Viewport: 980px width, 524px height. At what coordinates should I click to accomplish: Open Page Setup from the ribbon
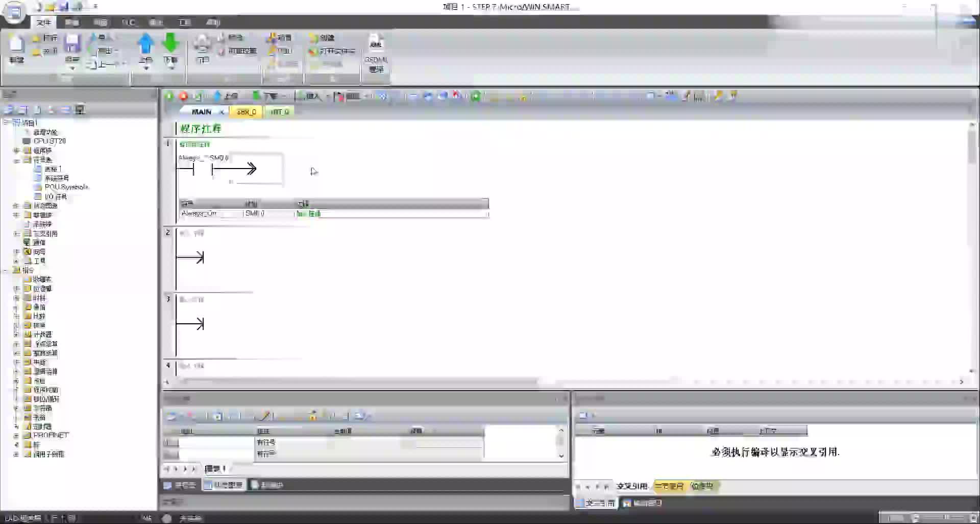point(238,51)
